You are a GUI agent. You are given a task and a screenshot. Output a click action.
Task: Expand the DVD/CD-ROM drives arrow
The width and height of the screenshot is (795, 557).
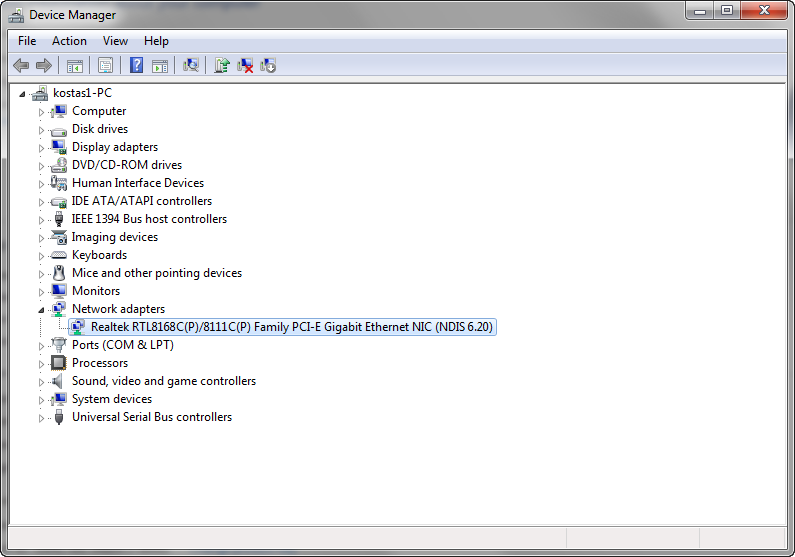41,166
